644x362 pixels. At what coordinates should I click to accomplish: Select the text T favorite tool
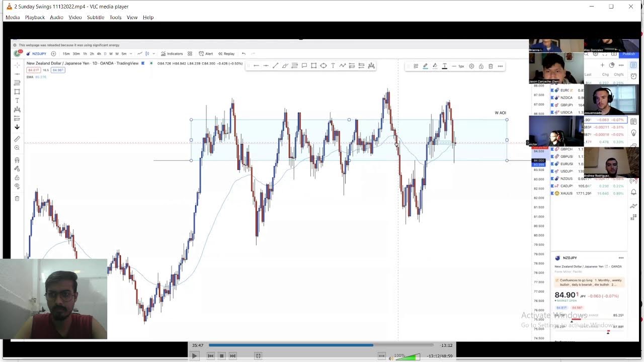tap(333, 66)
